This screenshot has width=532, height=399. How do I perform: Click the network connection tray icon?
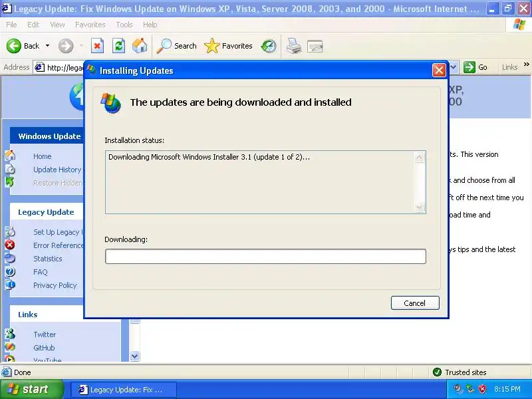point(470,389)
